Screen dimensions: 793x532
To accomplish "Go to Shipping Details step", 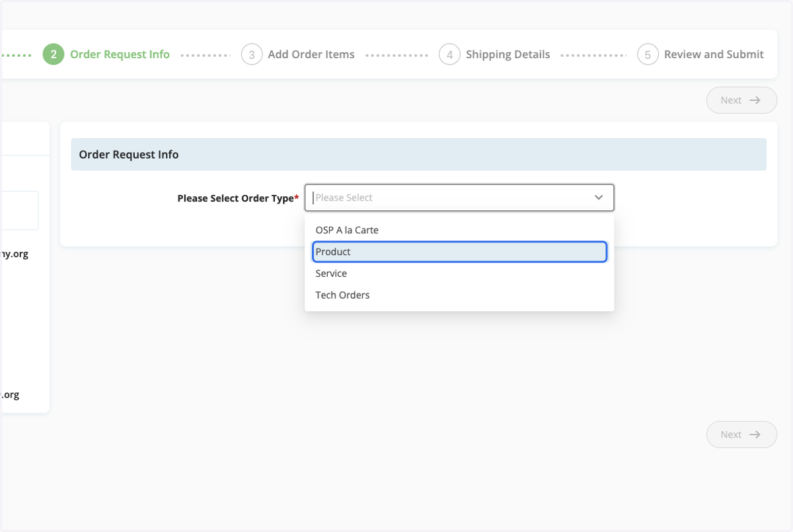I will [508, 54].
